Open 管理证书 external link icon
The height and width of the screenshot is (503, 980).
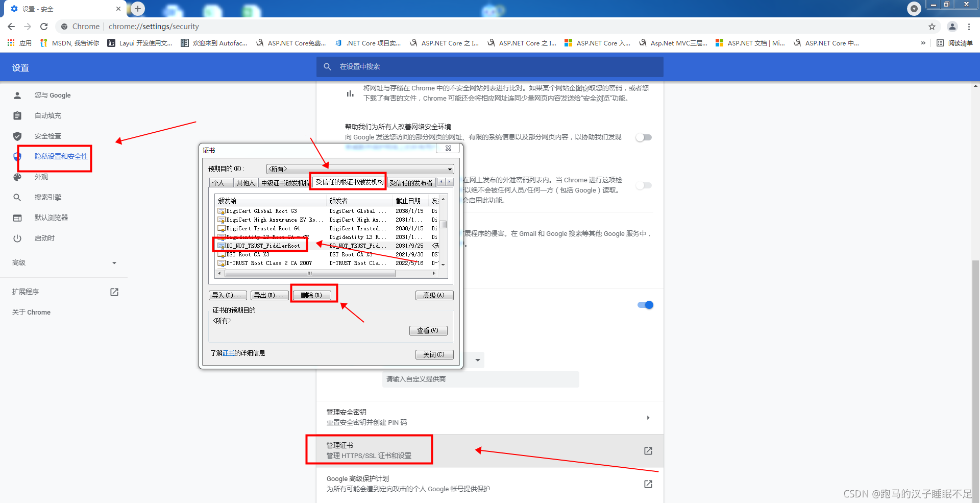point(648,451)
